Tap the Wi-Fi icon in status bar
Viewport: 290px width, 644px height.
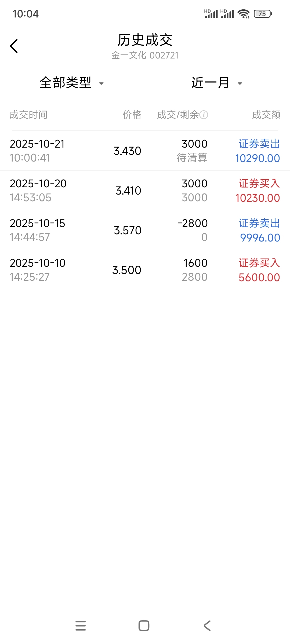[244, 14]
